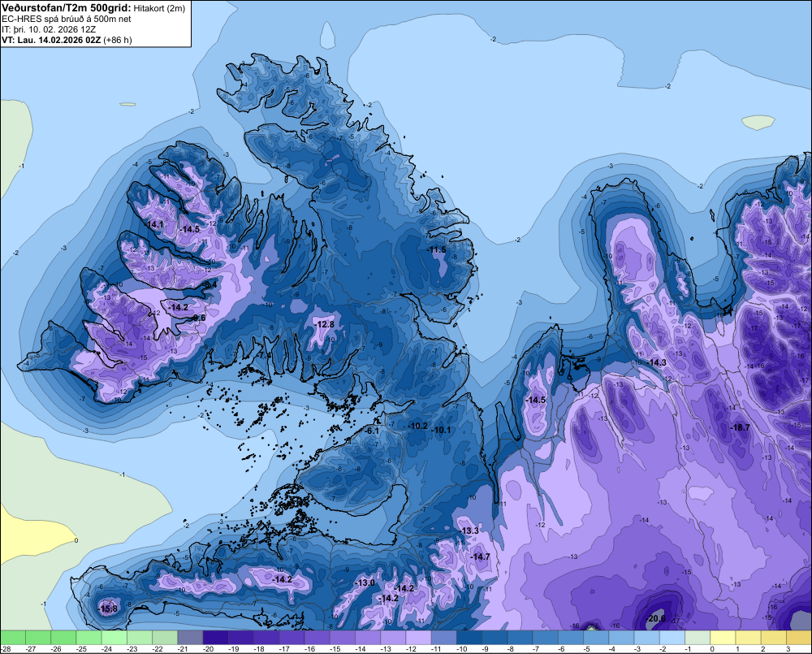Click the '(+86 h)' forecast offset text
The width and height of the screenshot is (812, 654).
click(118, 40)
